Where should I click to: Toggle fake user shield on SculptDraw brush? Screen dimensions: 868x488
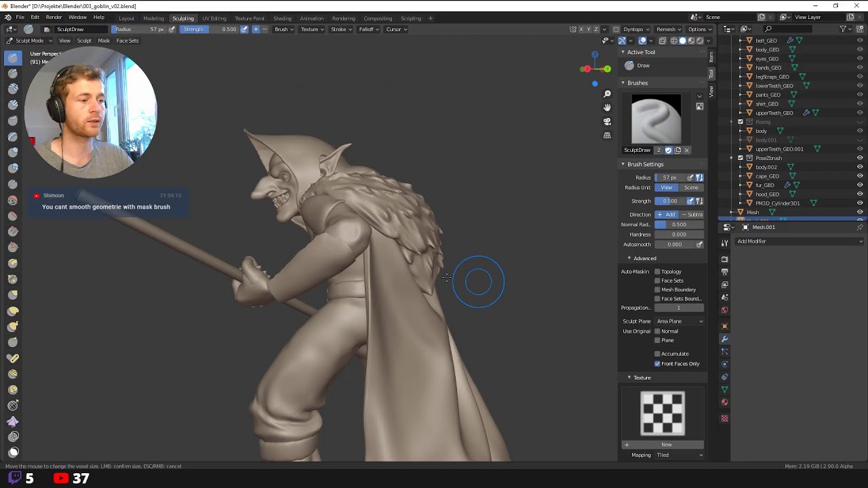point(668,150)
